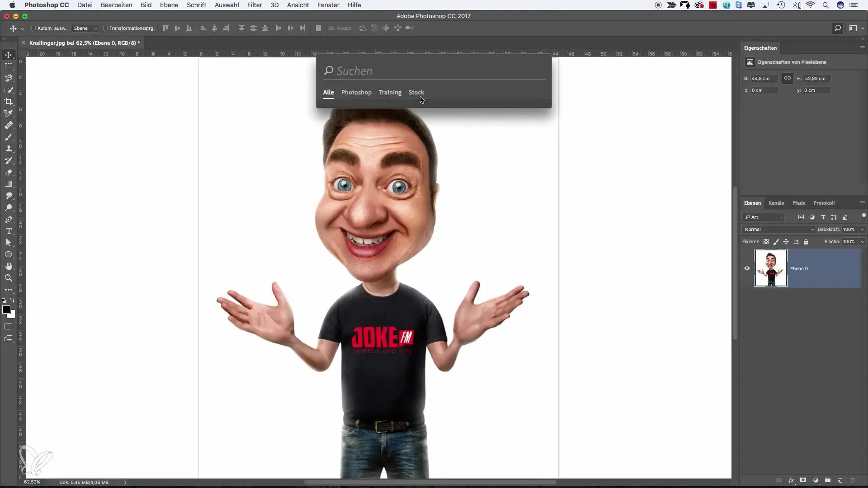
Task: Select the Ellipse shape tool
Action: [x=9, y=254]
